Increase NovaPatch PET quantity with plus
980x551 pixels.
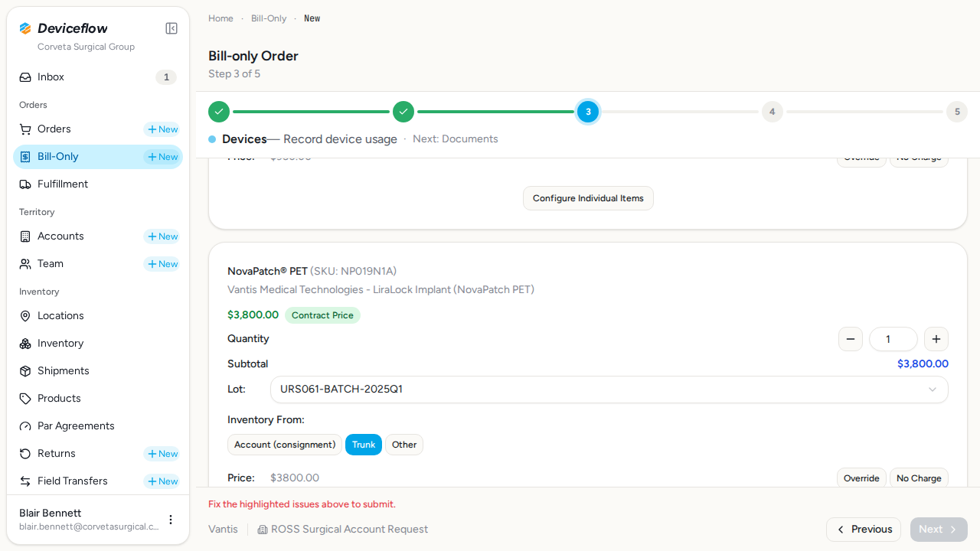click(x=936, y=339)
